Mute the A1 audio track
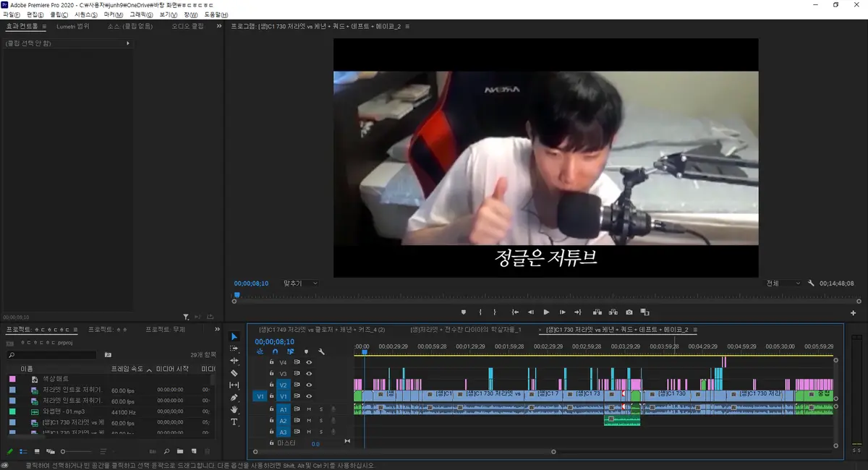Viewport: 868px width, 470px height. pyautogui.click(x=309, y=409)
